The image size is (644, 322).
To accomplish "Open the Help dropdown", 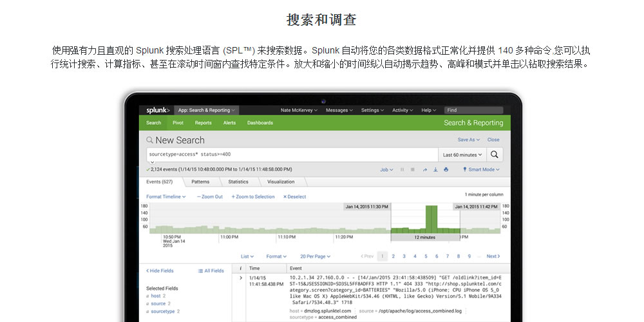I will tap(428, 110).
